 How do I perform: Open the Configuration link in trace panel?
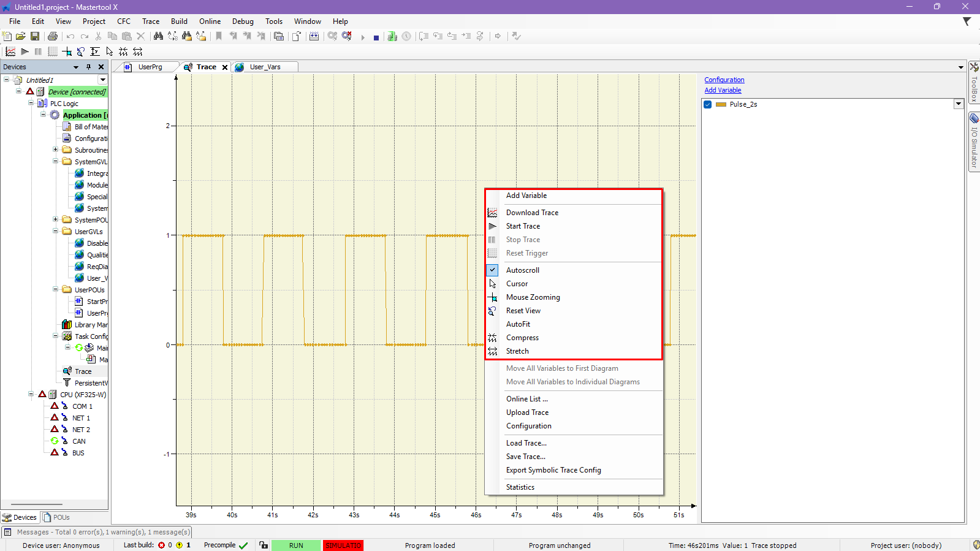click(x=724, y=80)
